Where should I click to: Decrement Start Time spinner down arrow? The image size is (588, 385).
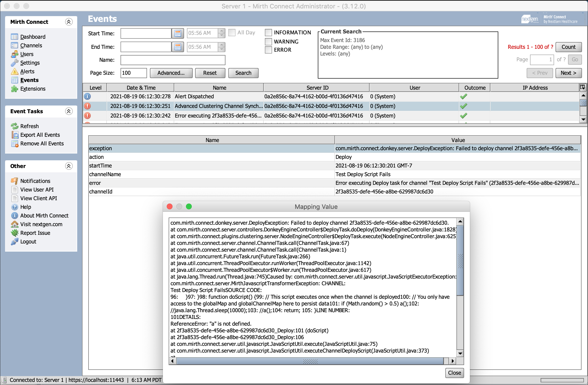click(x=222, y=36)
